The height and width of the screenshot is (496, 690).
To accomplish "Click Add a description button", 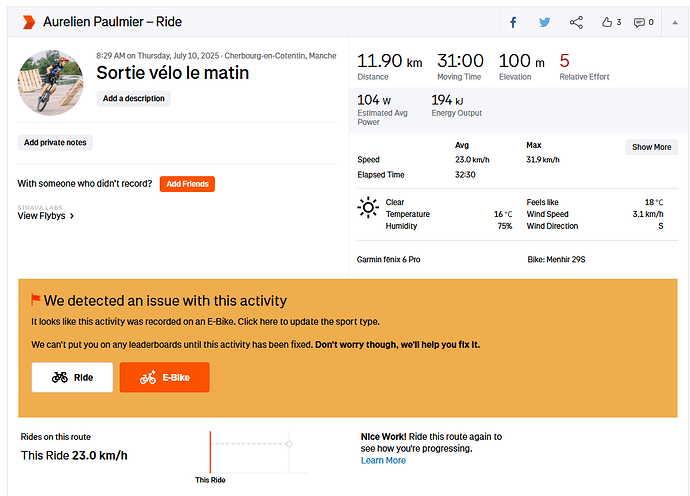I will [x=134, y=99].
